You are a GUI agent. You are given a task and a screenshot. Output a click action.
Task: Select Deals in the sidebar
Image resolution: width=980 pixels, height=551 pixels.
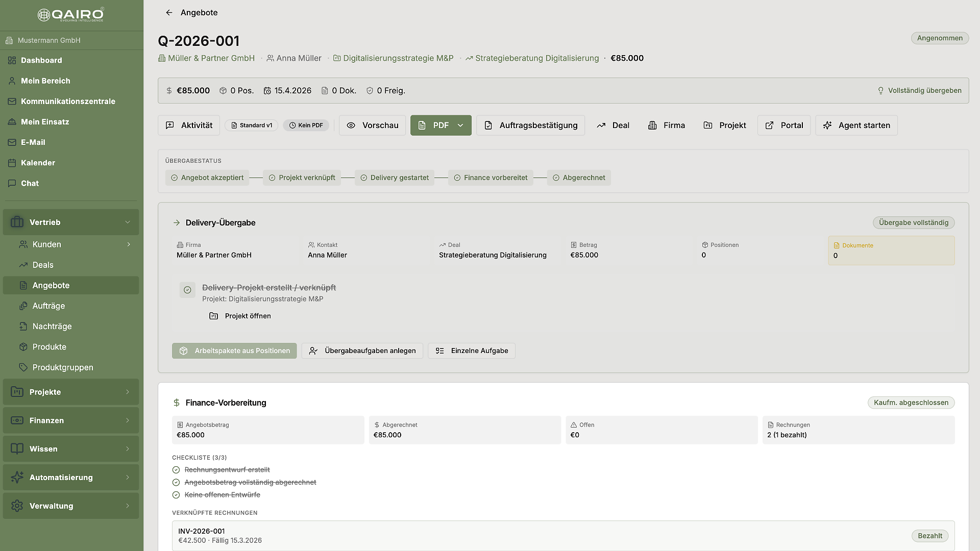pyautogui.click(x=43, y=265)
